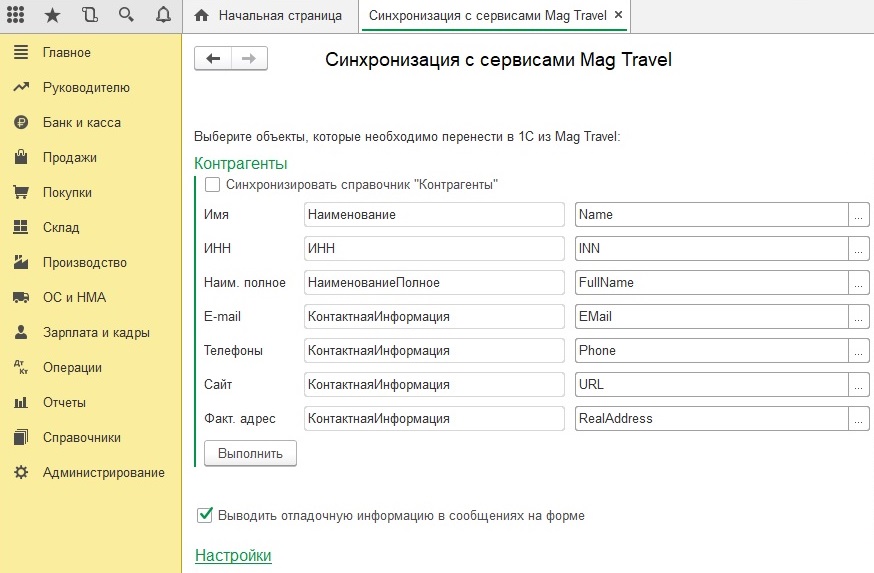The image size is (874, 573).
Task: Click the Выполнить button
Action: (250, 453)
